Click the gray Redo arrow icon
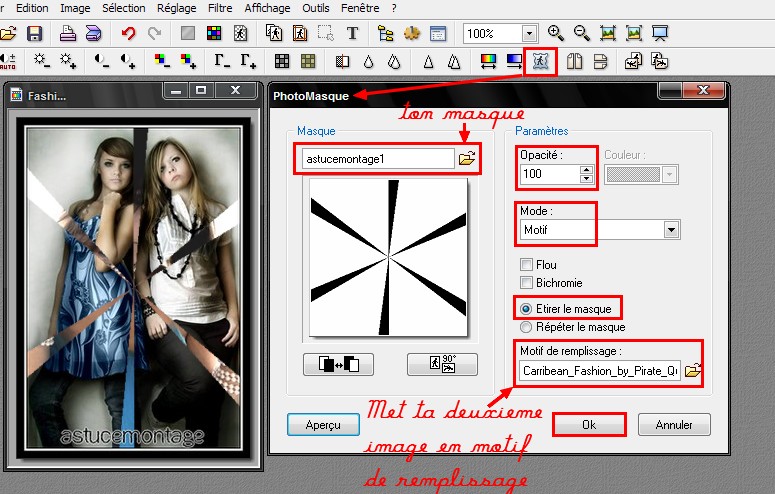The height and width of the screenshot is (494, 775). [155, 34]
